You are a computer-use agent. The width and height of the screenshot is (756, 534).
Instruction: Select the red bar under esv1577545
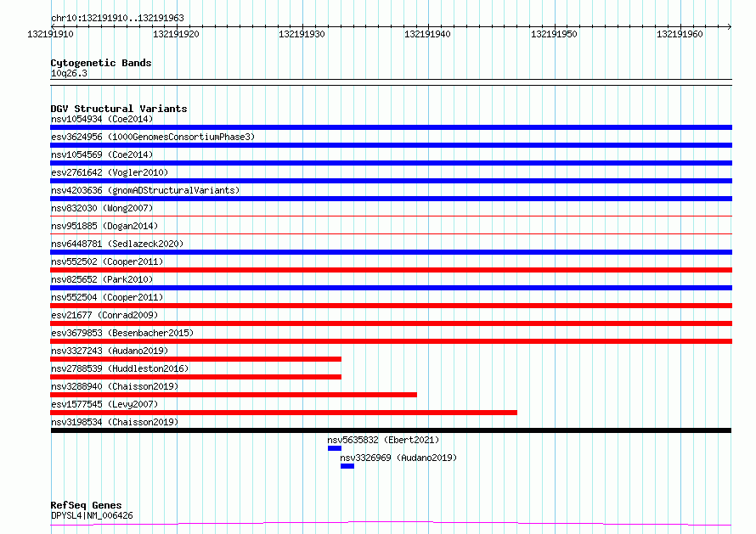(x=284, y=413)
